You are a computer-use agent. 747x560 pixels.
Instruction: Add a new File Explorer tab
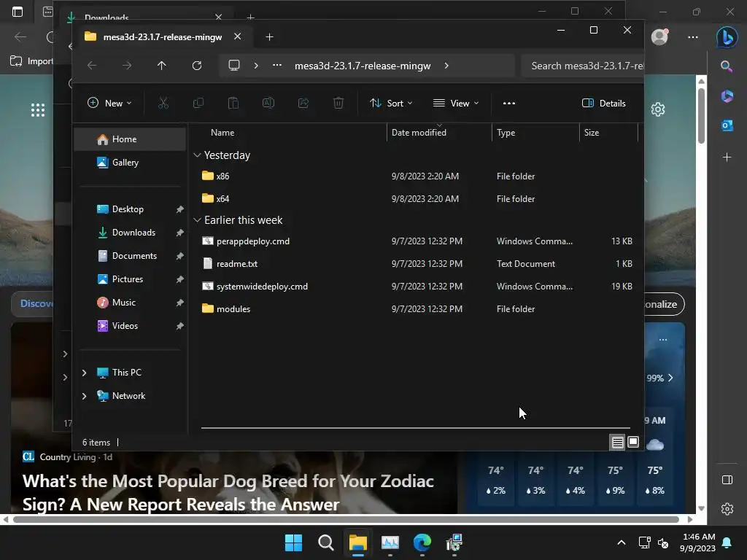click(x=269, y=36)
